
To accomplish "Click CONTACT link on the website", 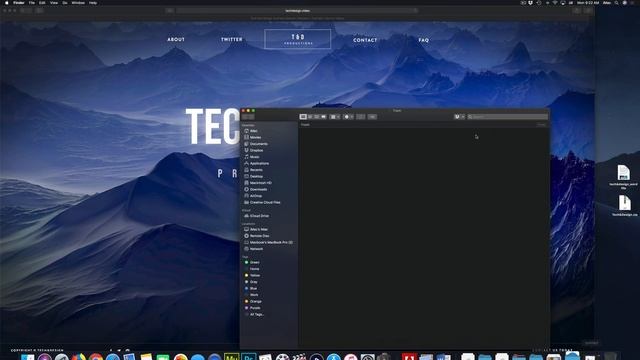I will pyautogui.click(x=365, y=40).
